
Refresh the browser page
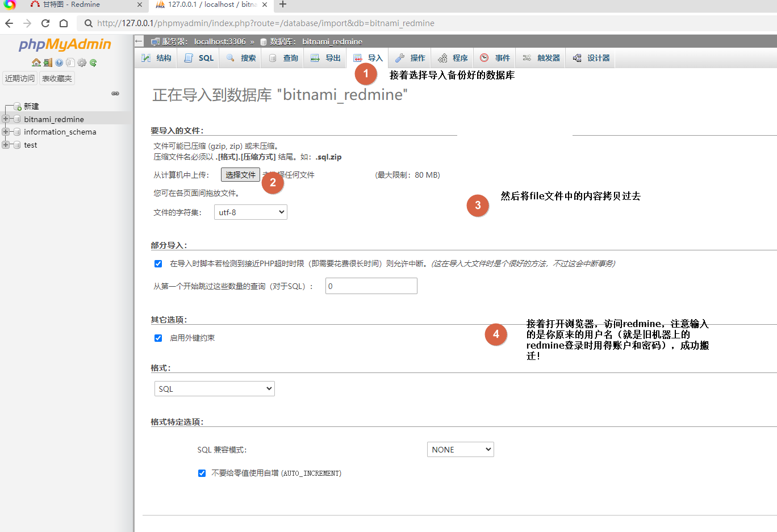click(45, 23)
